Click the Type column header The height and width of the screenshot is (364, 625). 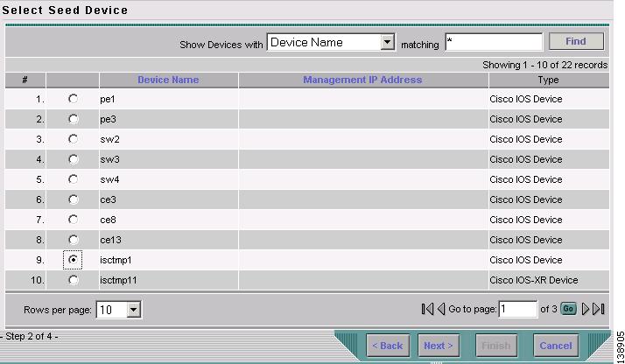pyautogui.click(x=548, y=80)
